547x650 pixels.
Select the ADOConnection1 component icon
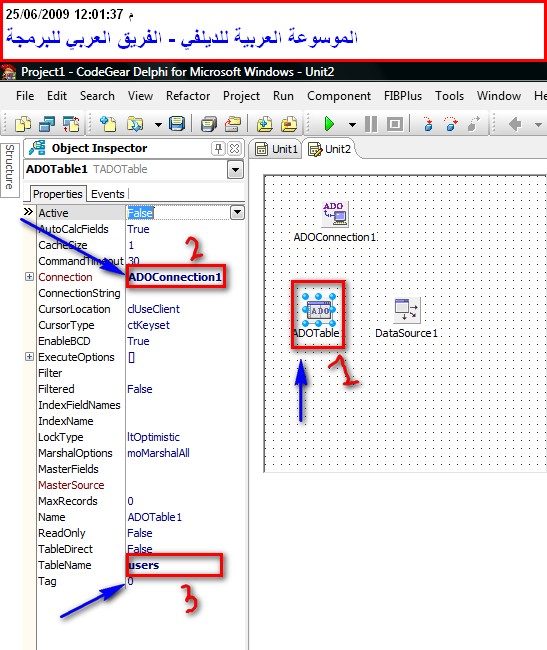point(335,214)
